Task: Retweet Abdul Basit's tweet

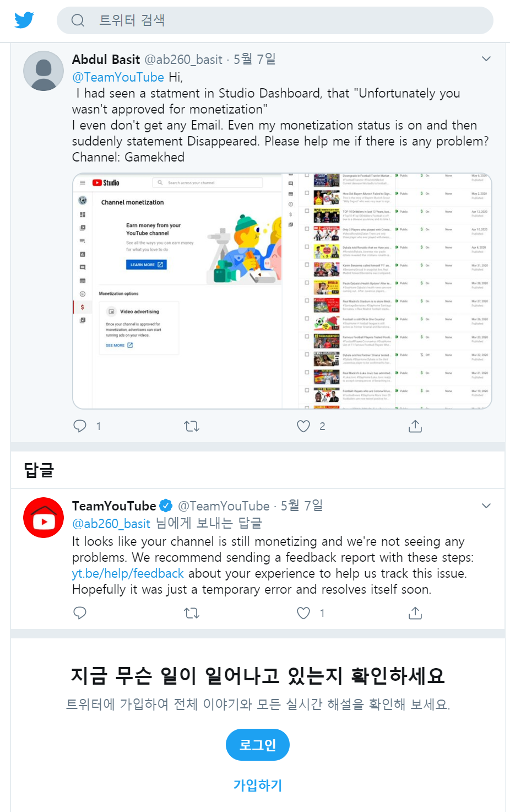Action: [x=192, y=426]
